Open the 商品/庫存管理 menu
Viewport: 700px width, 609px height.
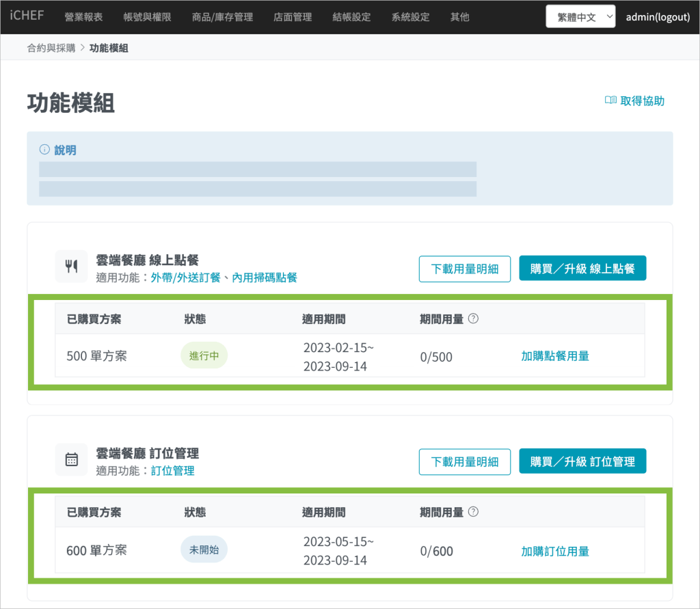tap(223, 17)
